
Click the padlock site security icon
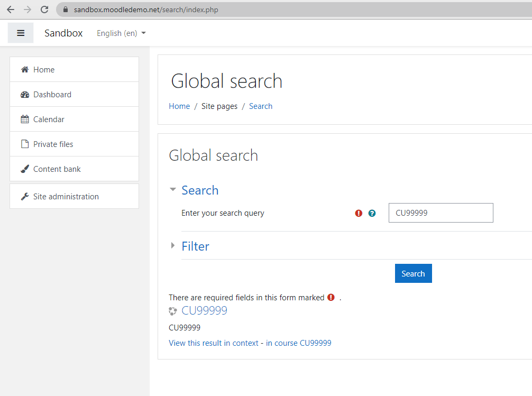click(x=66, y=10)
